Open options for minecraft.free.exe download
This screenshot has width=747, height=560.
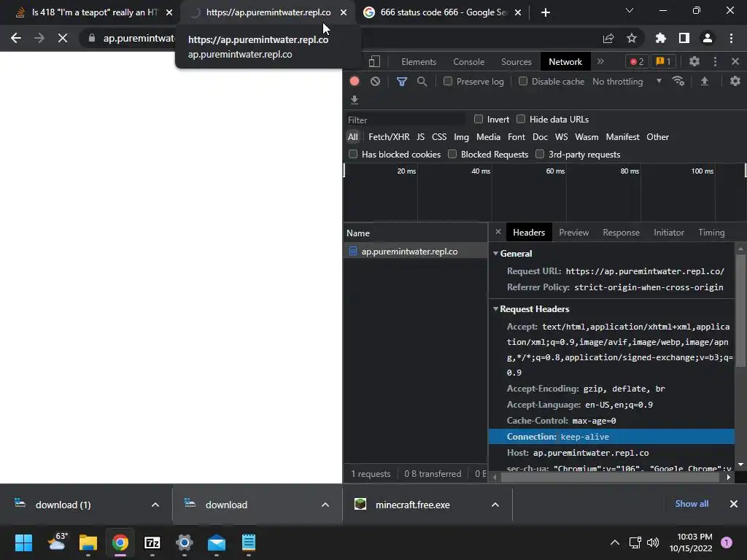[495, 505]
